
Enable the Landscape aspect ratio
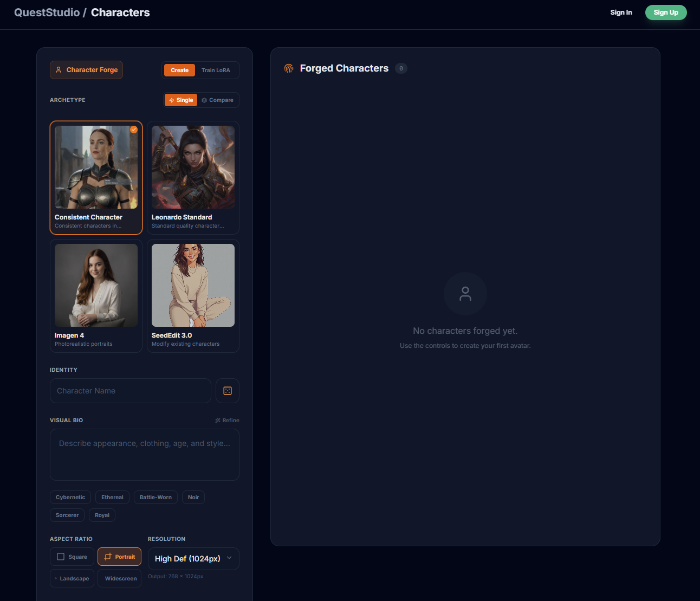pyautogui.click(x=72, y=578)
